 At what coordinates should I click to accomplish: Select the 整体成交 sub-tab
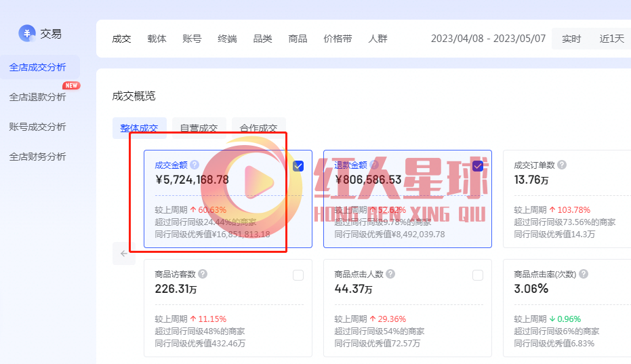(139, 128)
